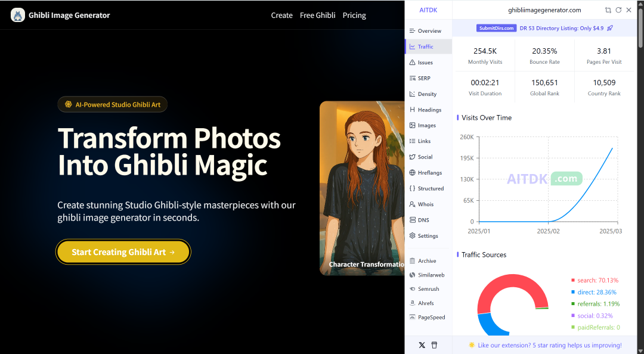Click the Traffic Sources heading
This screenshot has height=354, width=644.
point(484,254)
